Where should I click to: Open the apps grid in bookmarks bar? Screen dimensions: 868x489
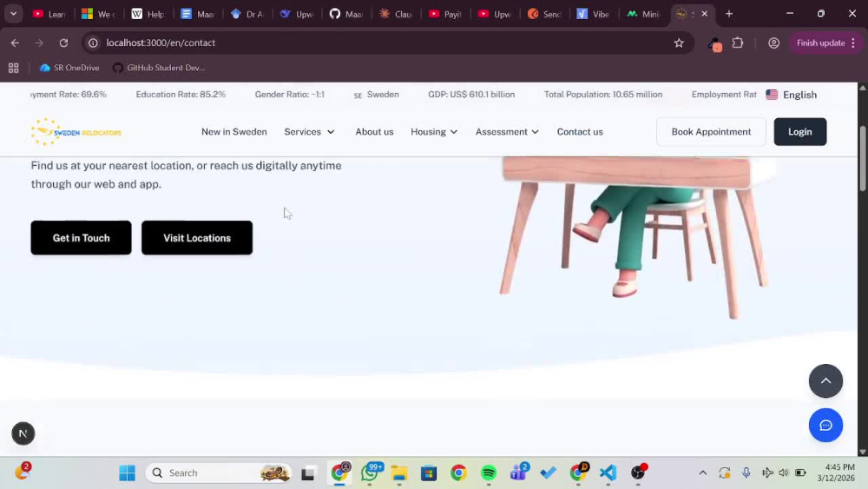point(13,68)
